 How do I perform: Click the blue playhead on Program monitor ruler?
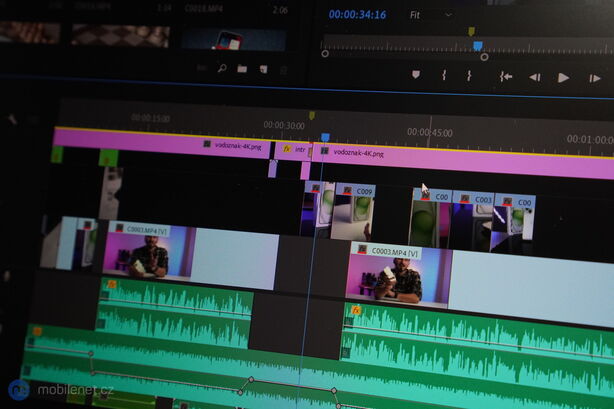pyautogui.click(x=477, y=46)
